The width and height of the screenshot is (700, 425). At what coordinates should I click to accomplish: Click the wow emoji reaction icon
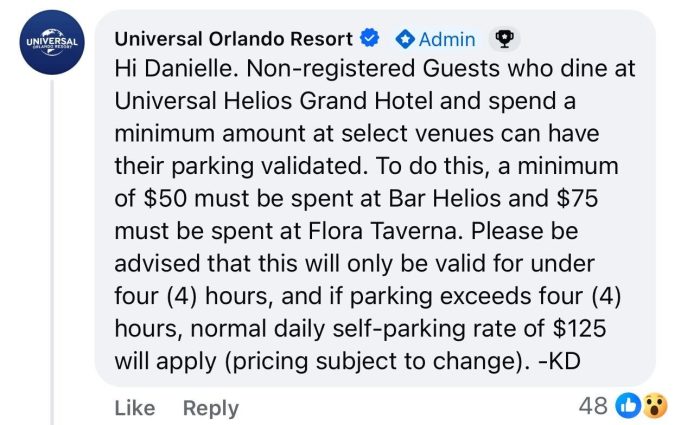[655, 406]
